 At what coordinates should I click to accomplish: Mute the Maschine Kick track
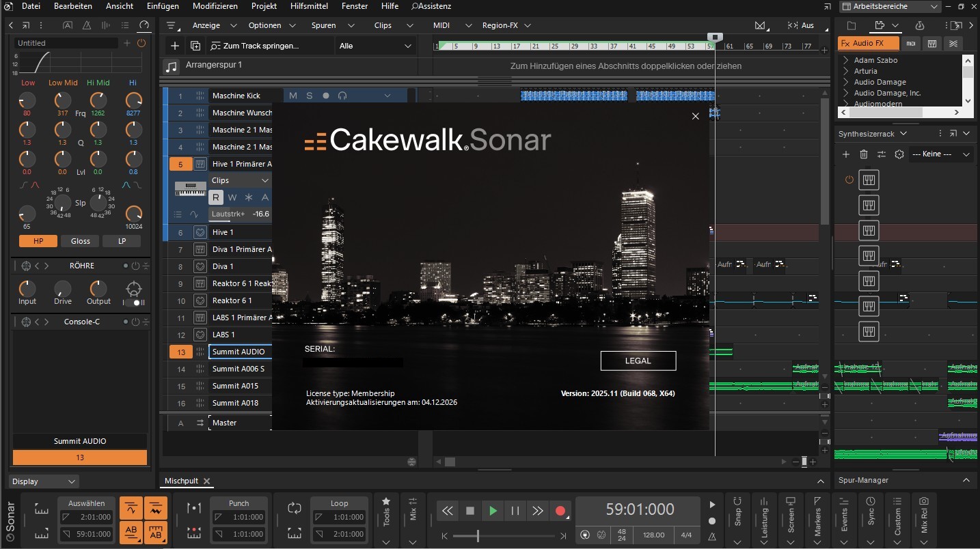pyautogui.click(x=293, y=96)
